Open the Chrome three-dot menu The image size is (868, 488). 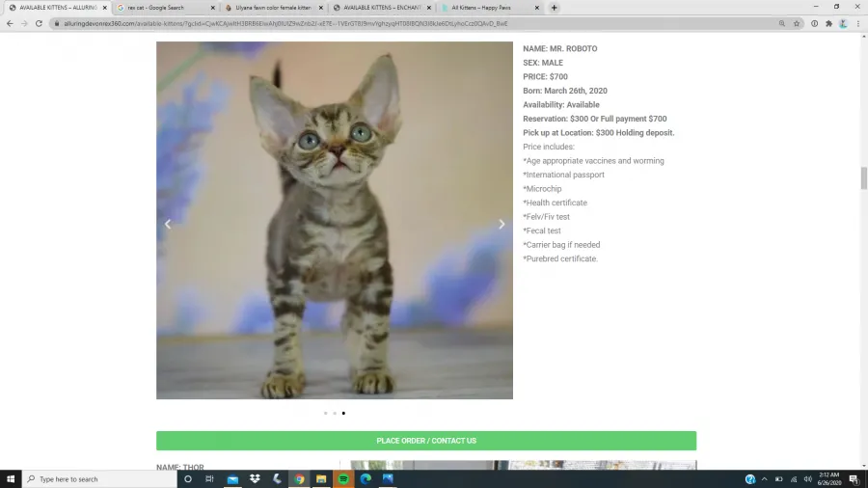pyautogui.click(x=858, y=24)
